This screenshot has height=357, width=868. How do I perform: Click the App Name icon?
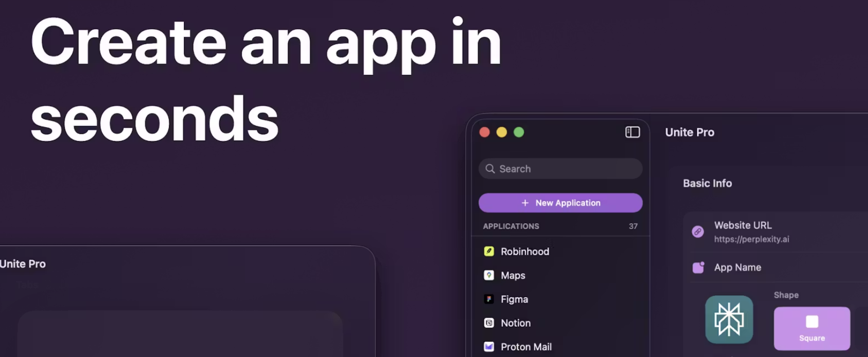pyautogui.click(x=699, y=267)
